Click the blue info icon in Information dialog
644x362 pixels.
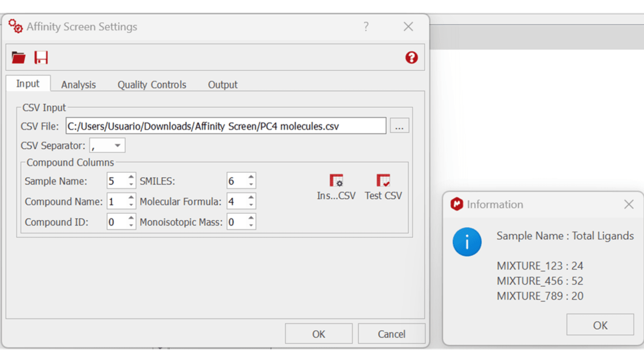coord(467,242)
